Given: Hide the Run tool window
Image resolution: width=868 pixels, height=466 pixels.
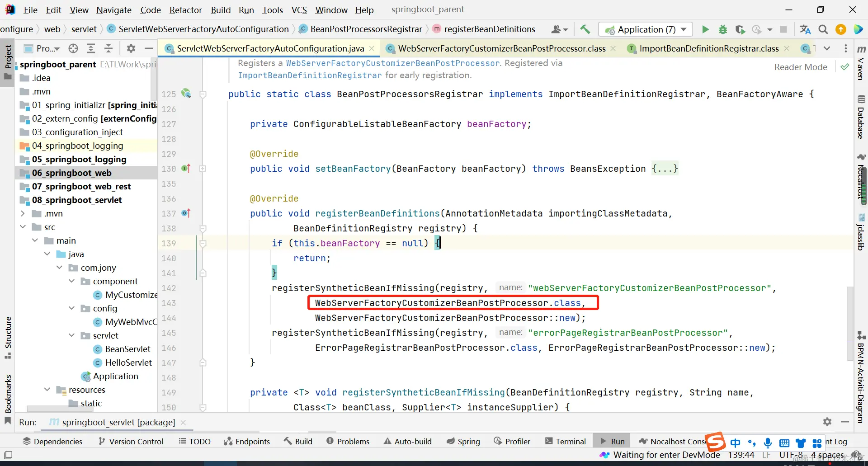Looking at the screenshot, I should click(845, 422).
